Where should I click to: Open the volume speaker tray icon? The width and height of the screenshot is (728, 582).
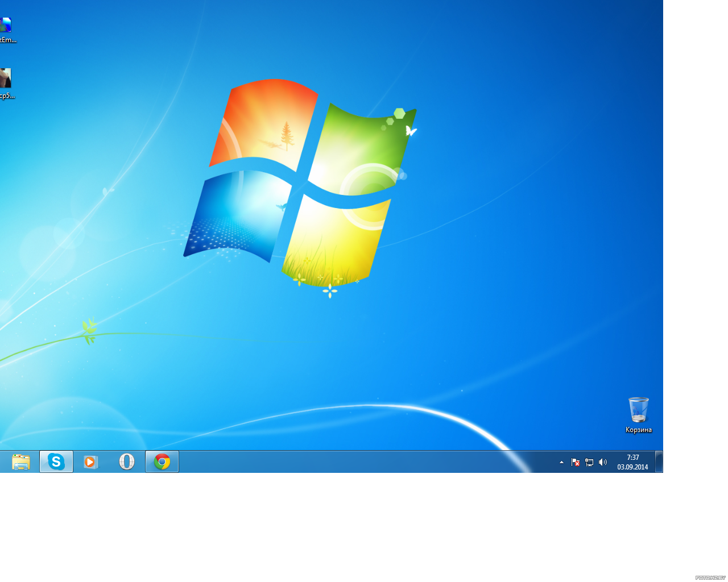(x=603, y=462)
